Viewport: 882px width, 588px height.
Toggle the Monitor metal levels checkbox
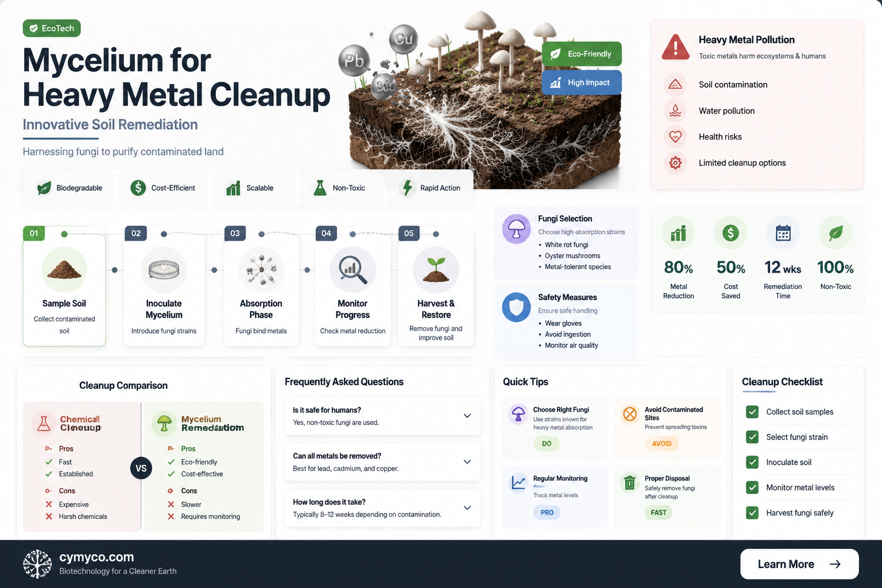point(752,488)
